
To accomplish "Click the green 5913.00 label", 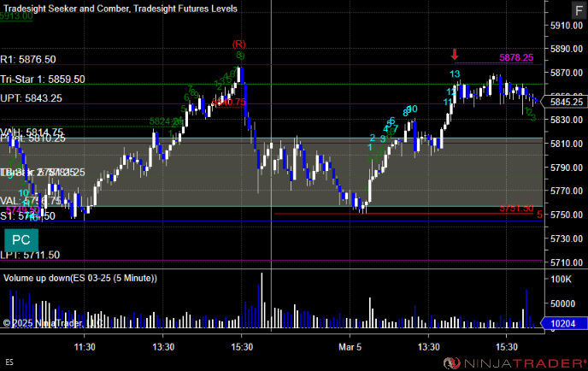I will pos(16,15).
